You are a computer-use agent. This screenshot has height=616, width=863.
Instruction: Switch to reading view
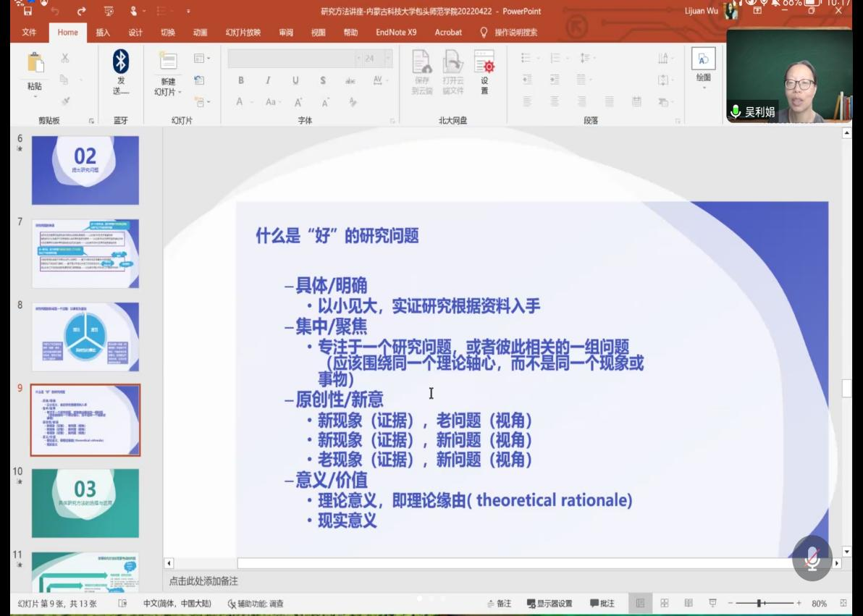689,603
